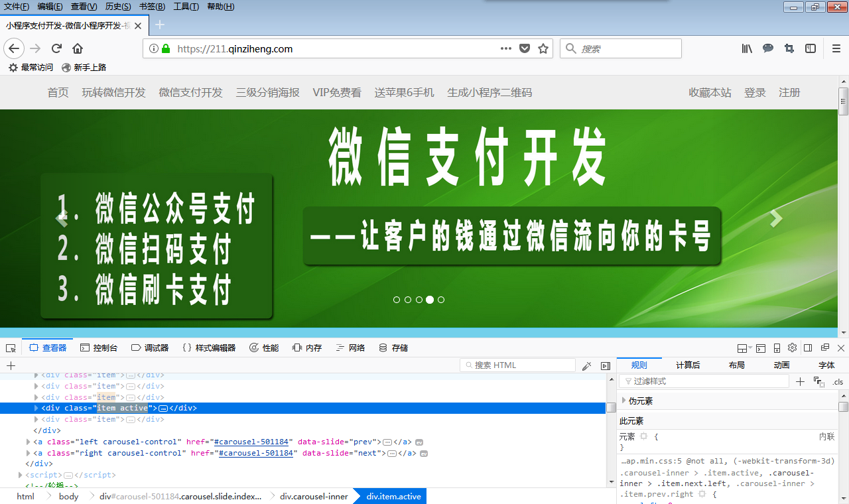849x504 pixels.
Task: Advance to the next carousel slide
Action: [x=775, y=218]
